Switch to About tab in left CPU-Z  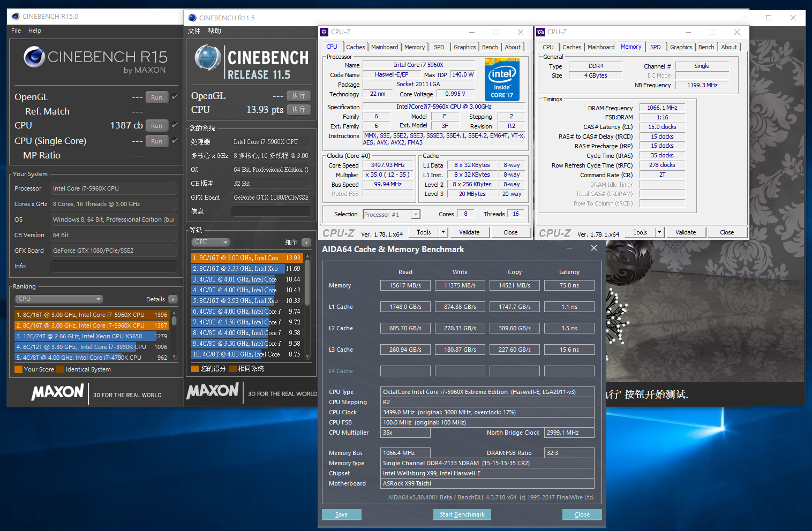513,47
